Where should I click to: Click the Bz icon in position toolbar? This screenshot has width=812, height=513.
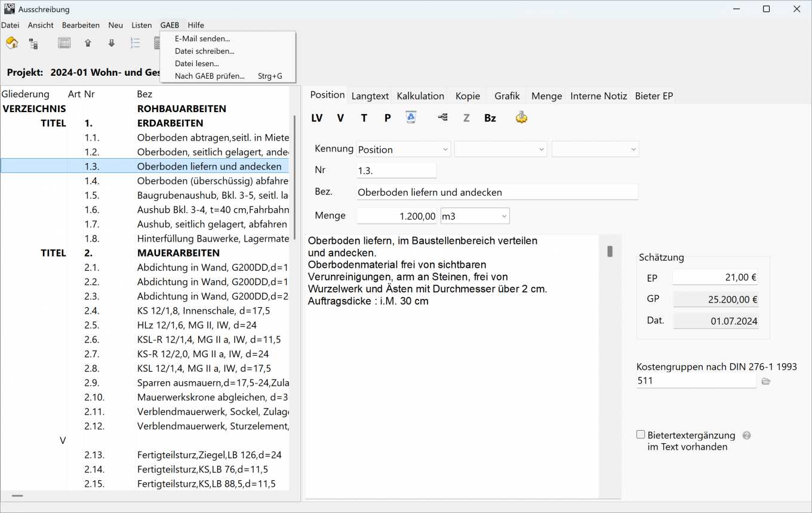(x=490, y=118)
